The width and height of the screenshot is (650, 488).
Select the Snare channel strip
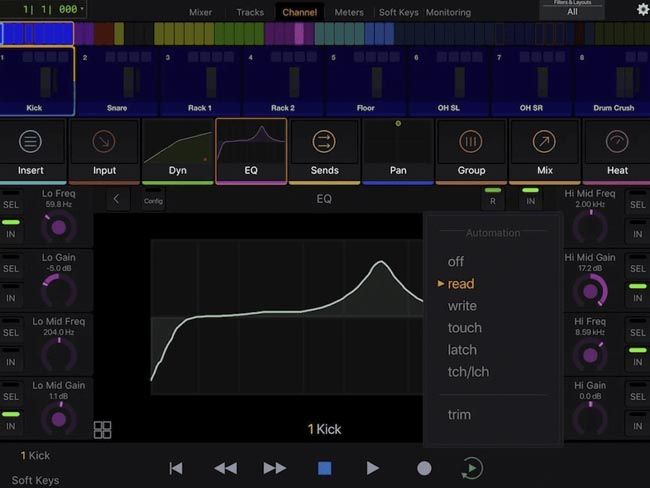pos(117,81)
